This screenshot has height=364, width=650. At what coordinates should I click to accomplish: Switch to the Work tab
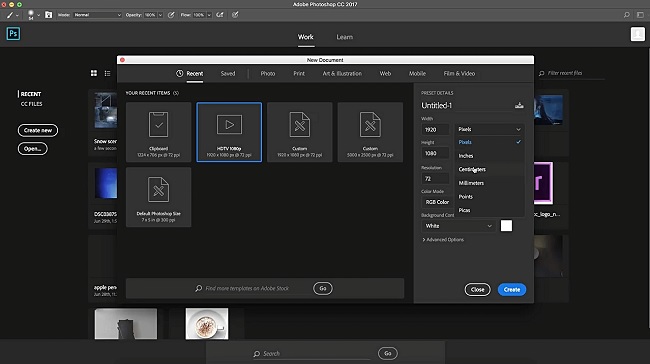point(306,37)
